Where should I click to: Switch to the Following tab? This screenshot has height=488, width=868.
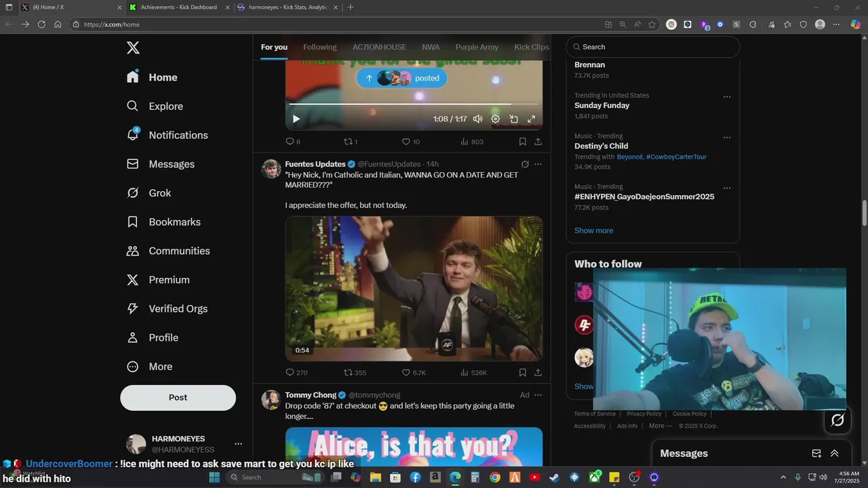click(x=319, y=47)
